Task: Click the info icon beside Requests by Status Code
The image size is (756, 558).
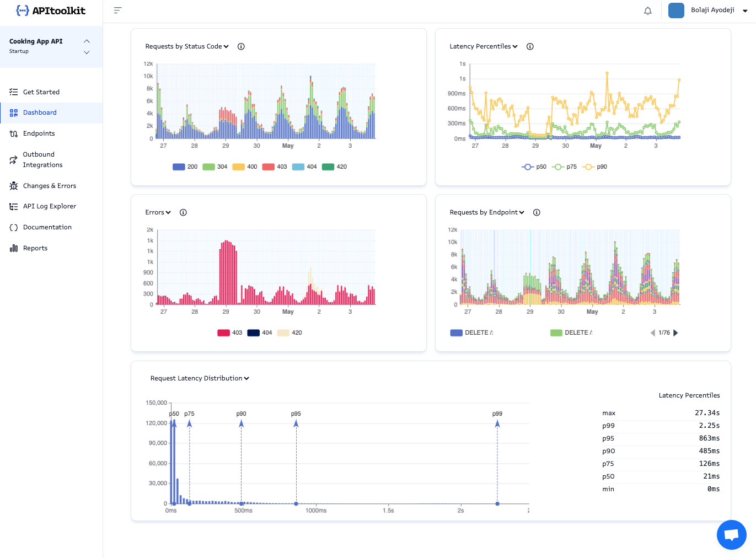Action: coord(241,46)
